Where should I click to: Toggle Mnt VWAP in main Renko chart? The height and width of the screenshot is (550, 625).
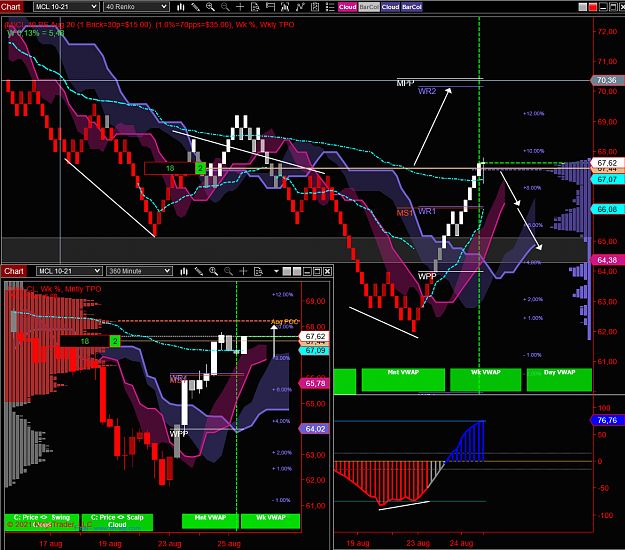(403, 380)
